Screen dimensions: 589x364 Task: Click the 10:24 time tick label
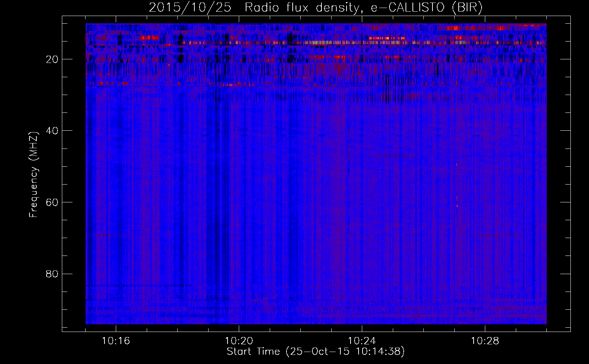coord(362,341)
